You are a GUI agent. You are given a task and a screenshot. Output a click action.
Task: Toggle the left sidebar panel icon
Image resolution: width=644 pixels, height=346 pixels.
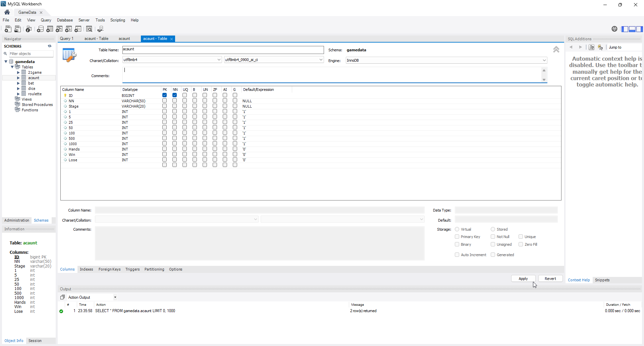click(x=625, y=29)
